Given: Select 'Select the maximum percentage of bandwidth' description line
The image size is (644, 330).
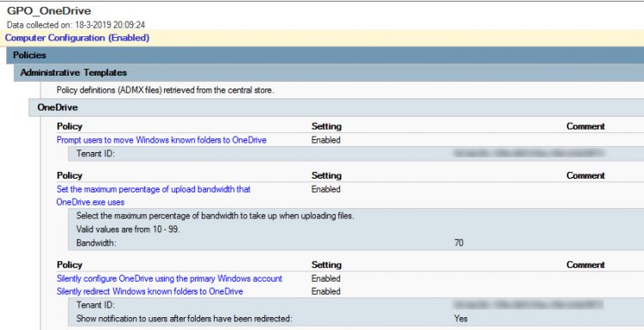Looking at the screenshot, I should [x=215, y=216].
